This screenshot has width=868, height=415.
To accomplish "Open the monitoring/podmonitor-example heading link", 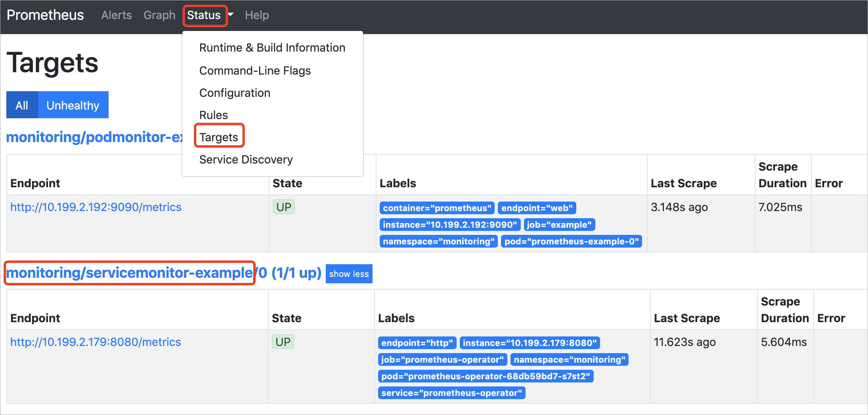I will (x=94, y=137).
